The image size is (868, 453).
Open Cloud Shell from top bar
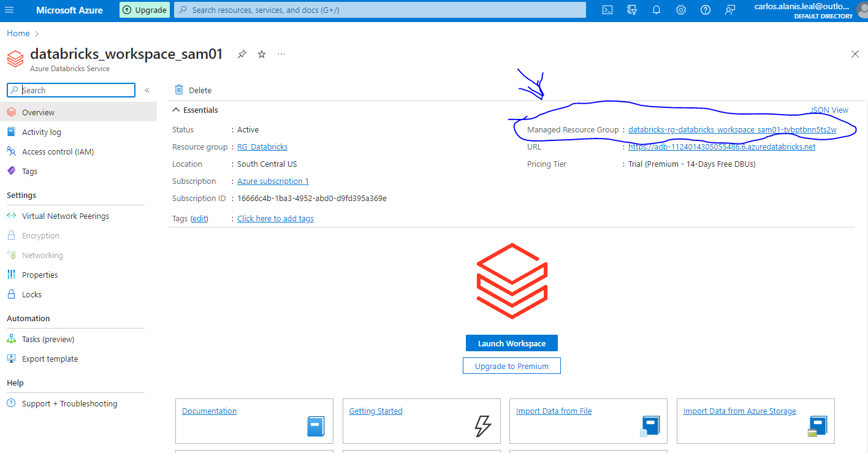607,10
